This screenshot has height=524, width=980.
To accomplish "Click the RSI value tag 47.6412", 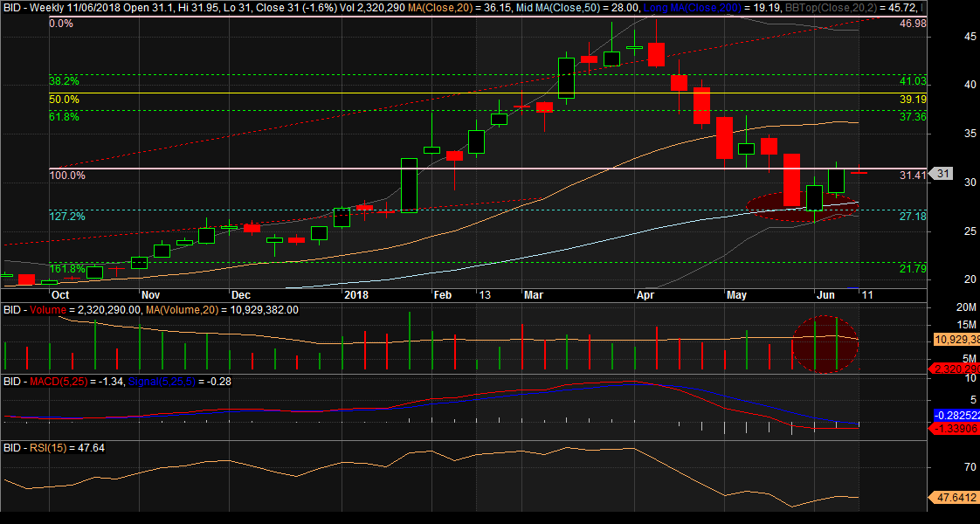I will pos(952,498).
